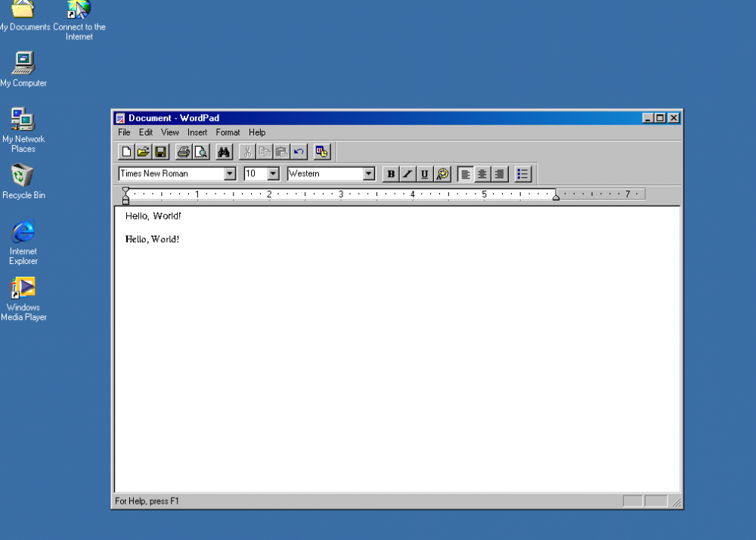
Task: Undo the last action
Action: pyautogui.click(x=298, y=151)
